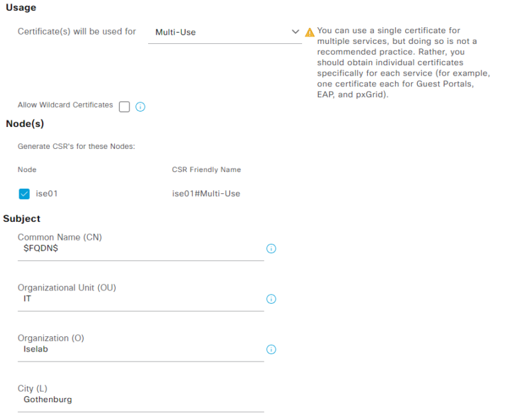Click the Usage section heading
The width and height of the screenshot is (510, 420).
21,8
